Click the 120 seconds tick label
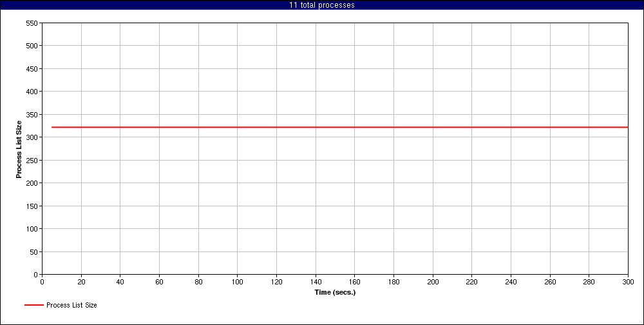 coord(276,282)
